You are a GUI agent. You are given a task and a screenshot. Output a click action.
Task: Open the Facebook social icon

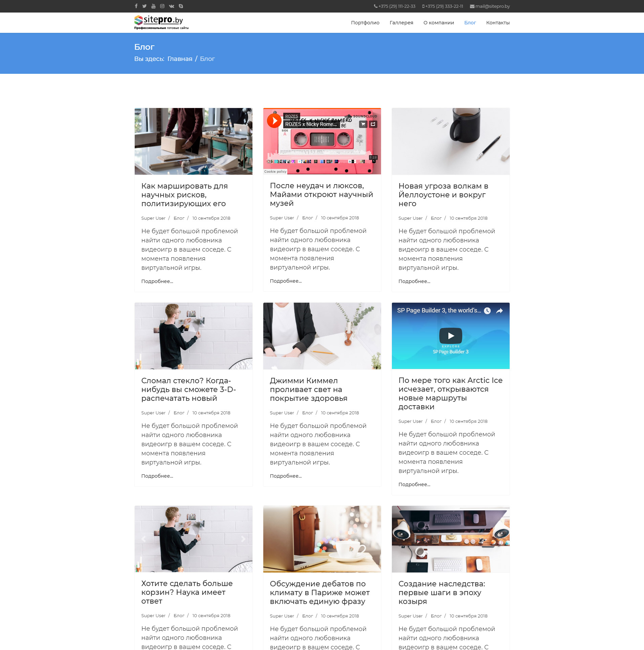136,6
